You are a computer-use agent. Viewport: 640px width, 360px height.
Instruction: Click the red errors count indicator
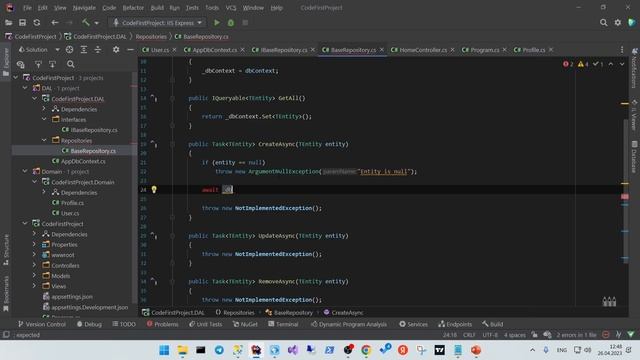pos(568,64)
